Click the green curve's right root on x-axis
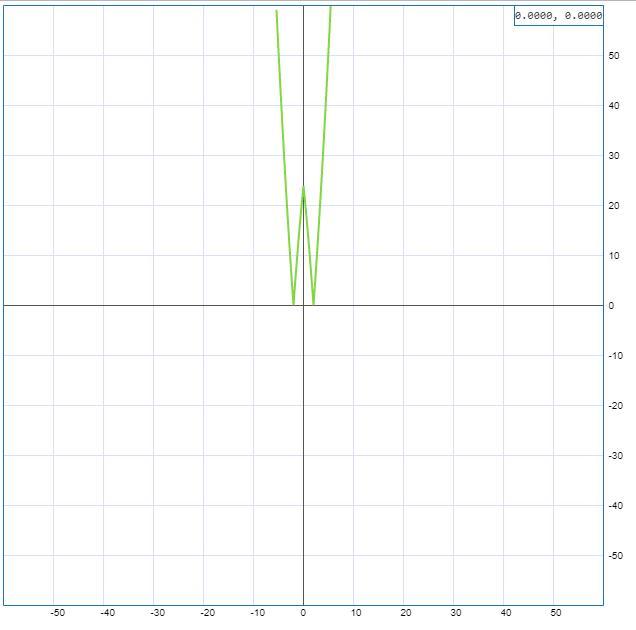Screen dimensions: 636x630 tap(314, 304)
